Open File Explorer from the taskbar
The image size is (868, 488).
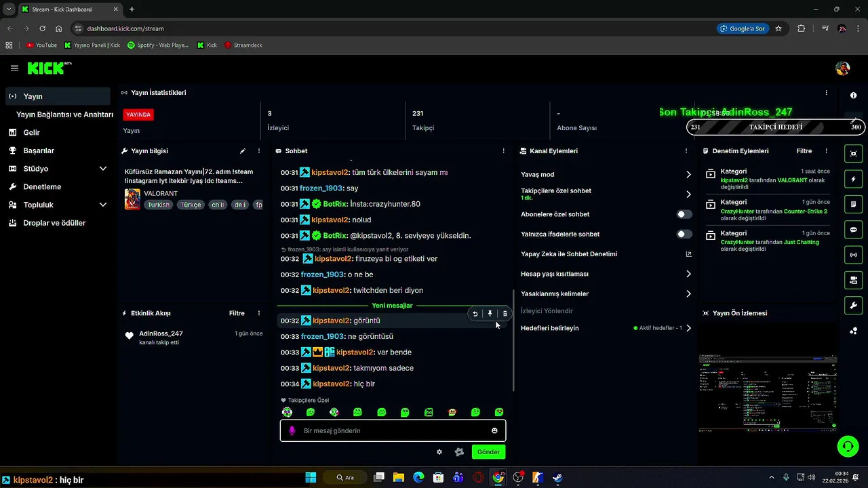click(x=399, y=478)
